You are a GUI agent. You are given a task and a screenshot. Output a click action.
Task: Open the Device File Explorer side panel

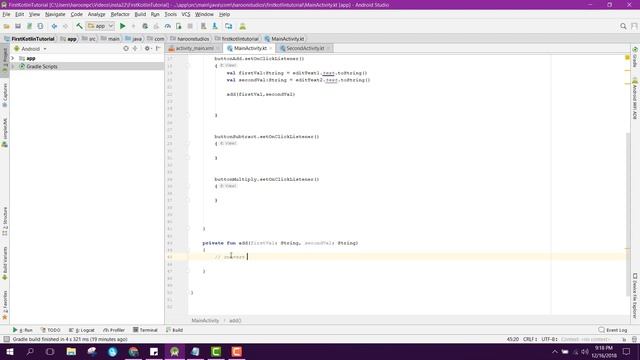pyautogui.click(x=635, y=296)
